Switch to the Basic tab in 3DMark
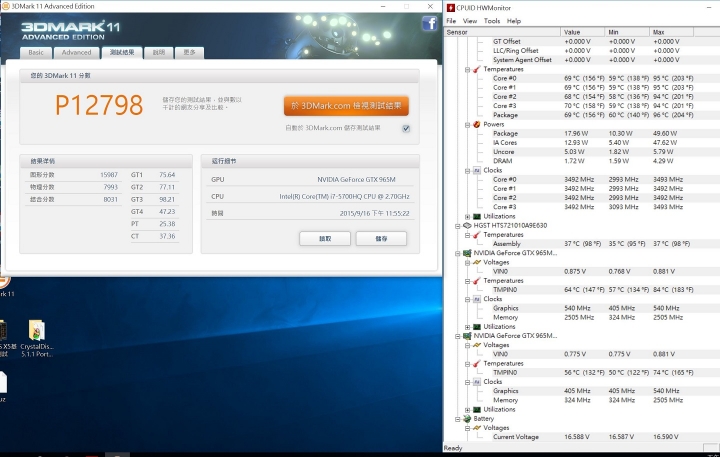Image resolution: width=720 pixels, height=457 pixels. tap(36, 52)
